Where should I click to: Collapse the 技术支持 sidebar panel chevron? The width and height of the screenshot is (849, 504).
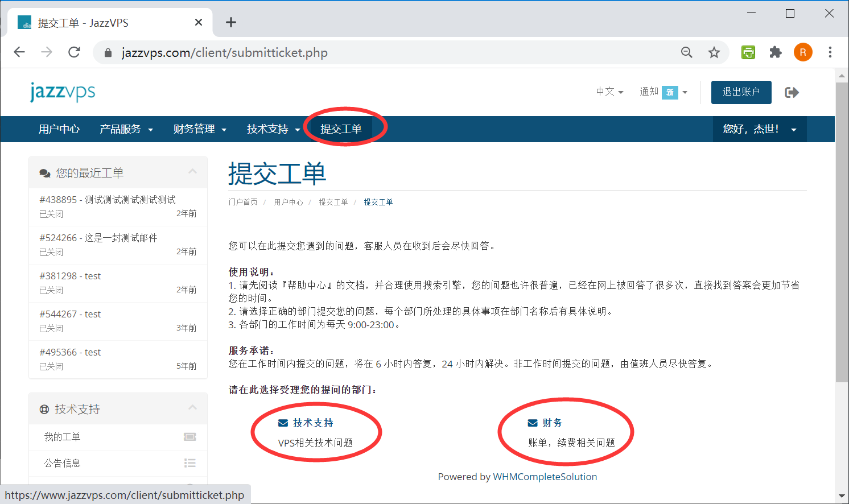pos(192,407)
